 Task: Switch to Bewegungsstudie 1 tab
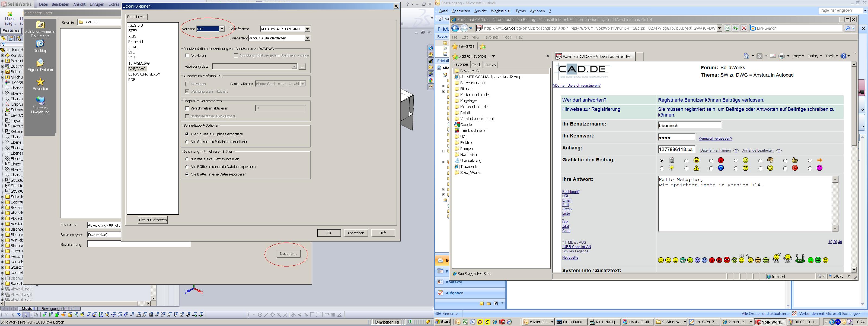click(58, 308)
